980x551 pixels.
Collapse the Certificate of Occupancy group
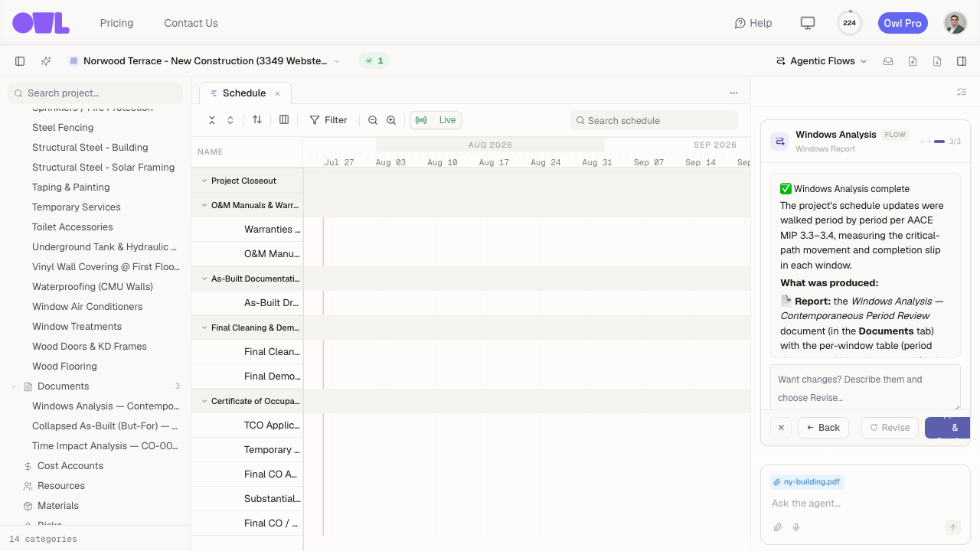[x=204, y=401]
